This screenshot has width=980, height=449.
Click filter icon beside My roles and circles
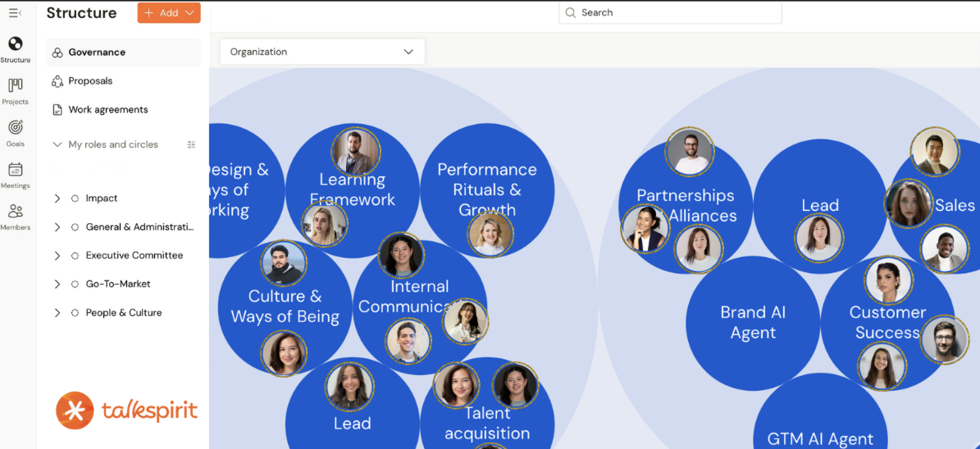point(191,144)
